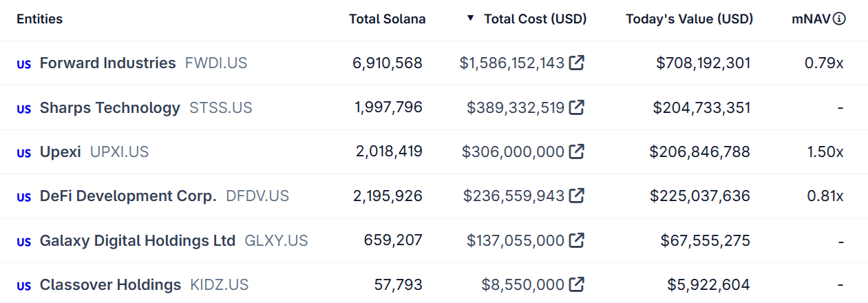Open external link icon beside Upexi total cost
868x303 pixels.
click(x=576, y=151)
